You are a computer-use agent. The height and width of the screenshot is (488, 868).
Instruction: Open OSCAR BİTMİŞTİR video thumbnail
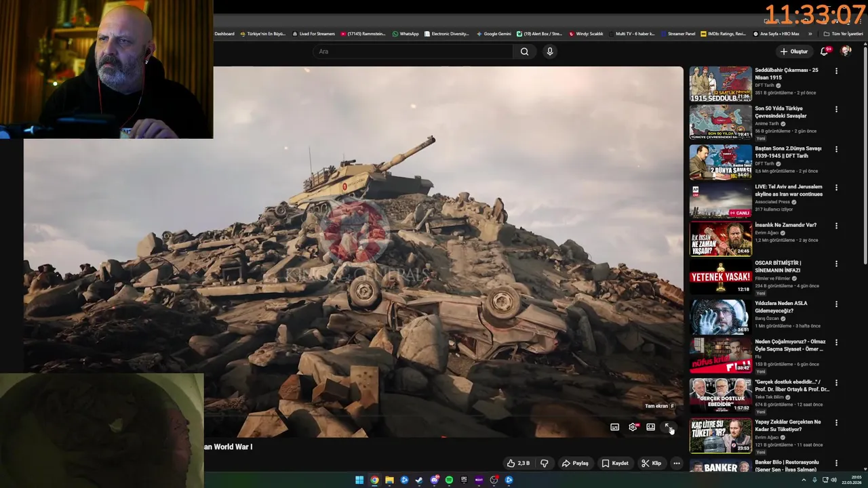721,277
